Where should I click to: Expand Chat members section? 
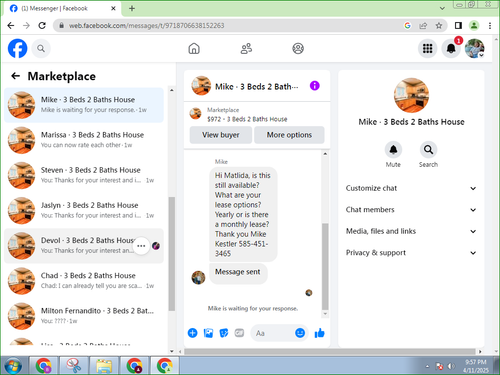point(411,210)
